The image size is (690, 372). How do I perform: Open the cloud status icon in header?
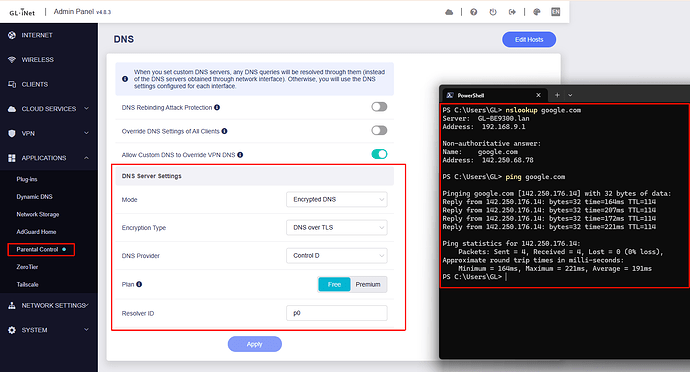449,12
